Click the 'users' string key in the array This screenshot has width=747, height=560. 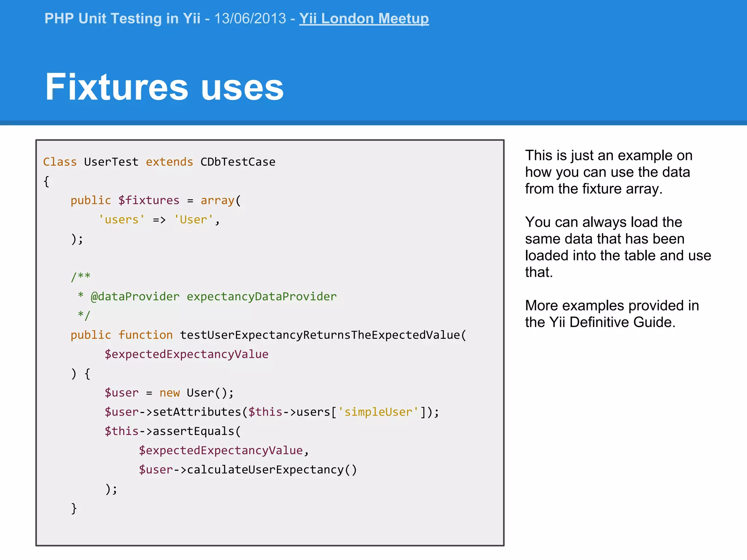point(121,220)
